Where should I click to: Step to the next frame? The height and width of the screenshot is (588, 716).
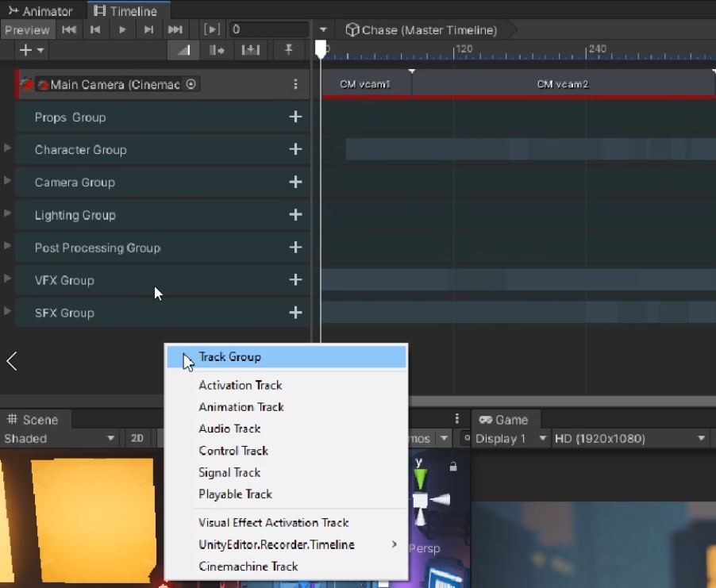click(x=148, y=30)
